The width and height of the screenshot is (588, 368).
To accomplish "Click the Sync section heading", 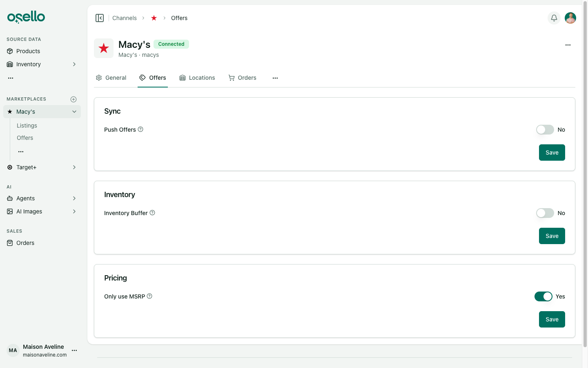I will [x=112, y=111].
